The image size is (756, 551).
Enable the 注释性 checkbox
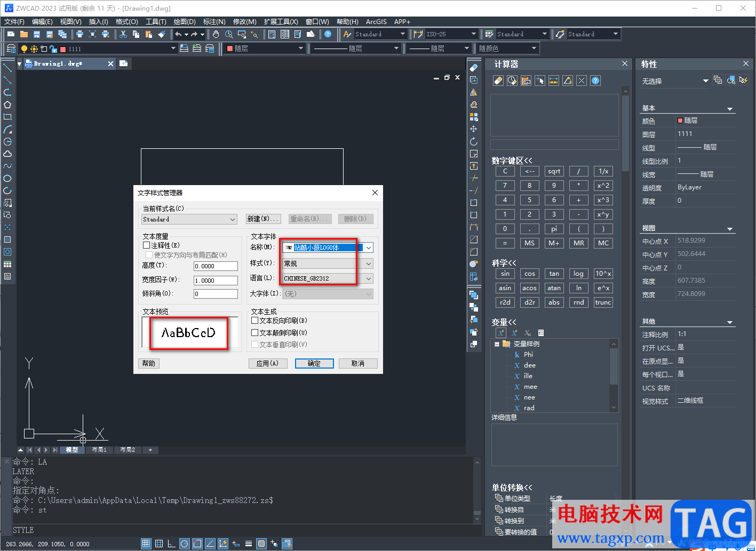click(147, 245)
